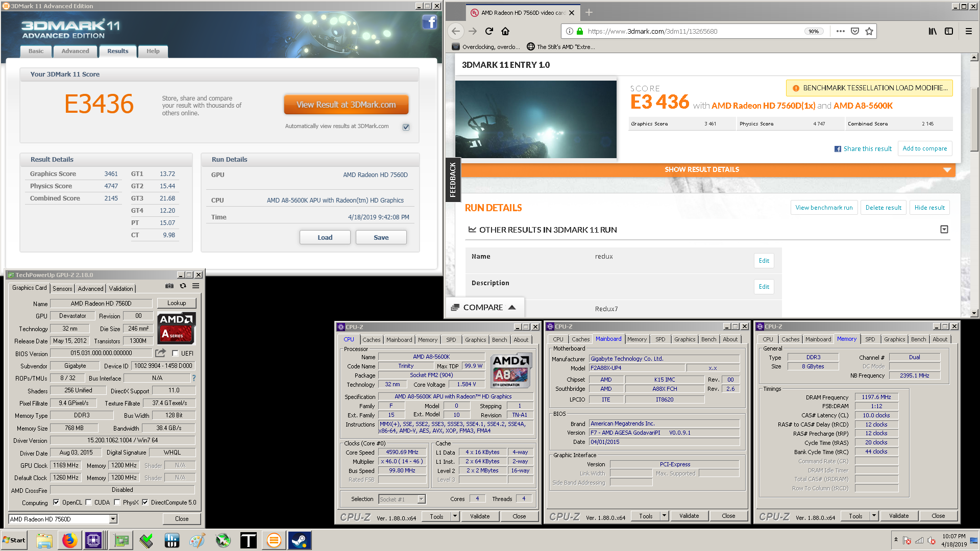Toggle CUDA computing checkbox
The image size is (980, 551).
[88, 503]
